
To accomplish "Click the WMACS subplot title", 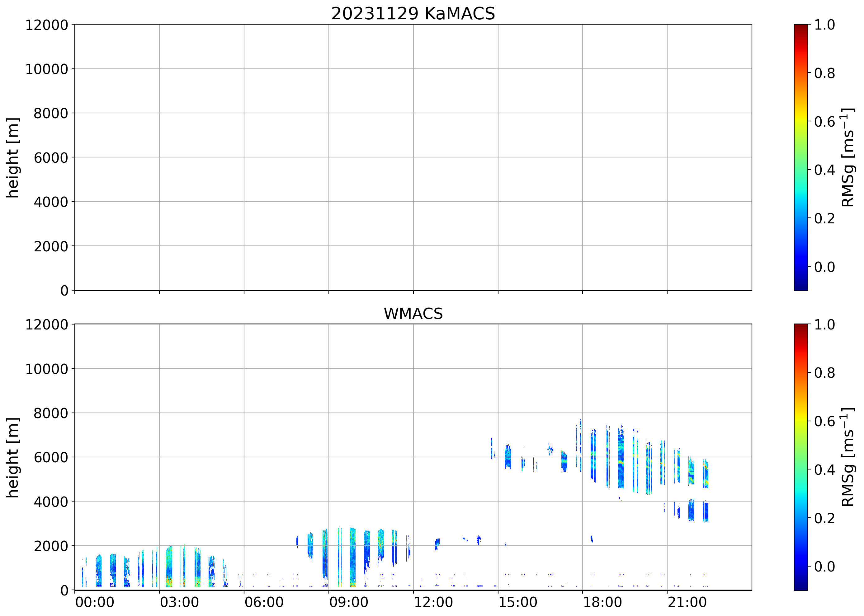I will (x=413, y=314).
